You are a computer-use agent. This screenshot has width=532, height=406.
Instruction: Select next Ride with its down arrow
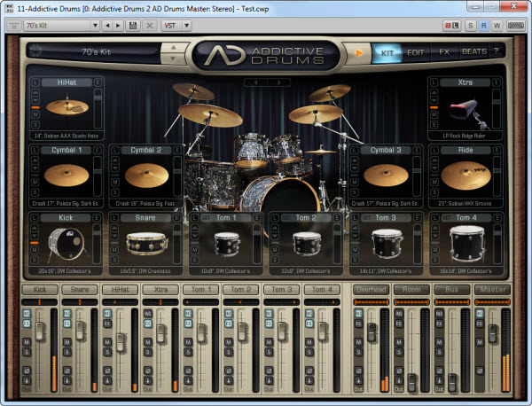point(434,168)
